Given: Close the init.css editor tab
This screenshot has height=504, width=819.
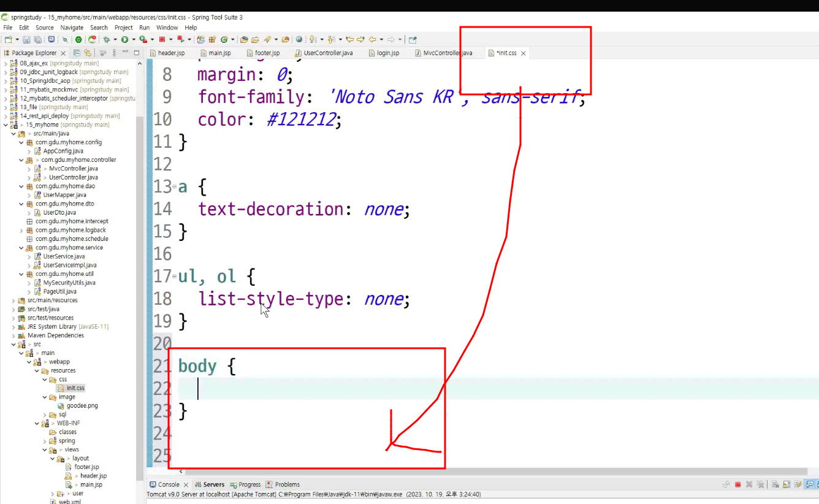Looking at the screenshot, I should coord(523,53).
